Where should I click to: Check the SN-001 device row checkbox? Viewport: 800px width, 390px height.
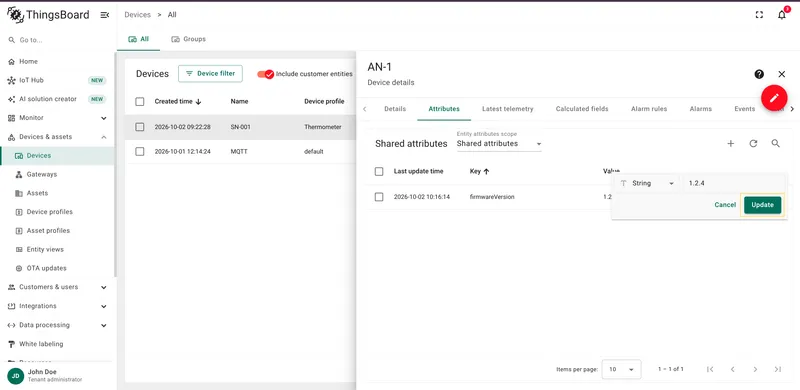[140, 127]
